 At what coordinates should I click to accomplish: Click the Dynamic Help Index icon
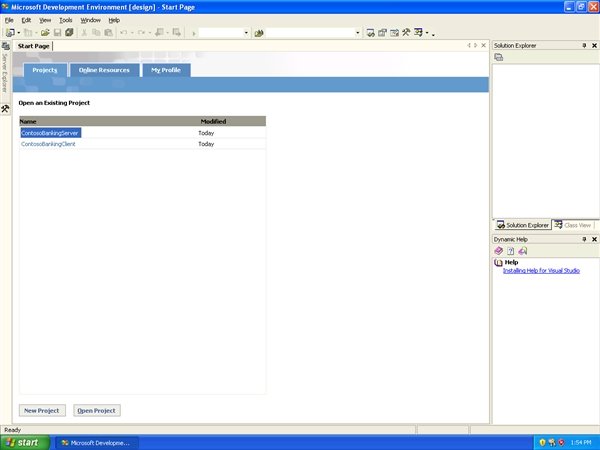click(x=510, y=251)
